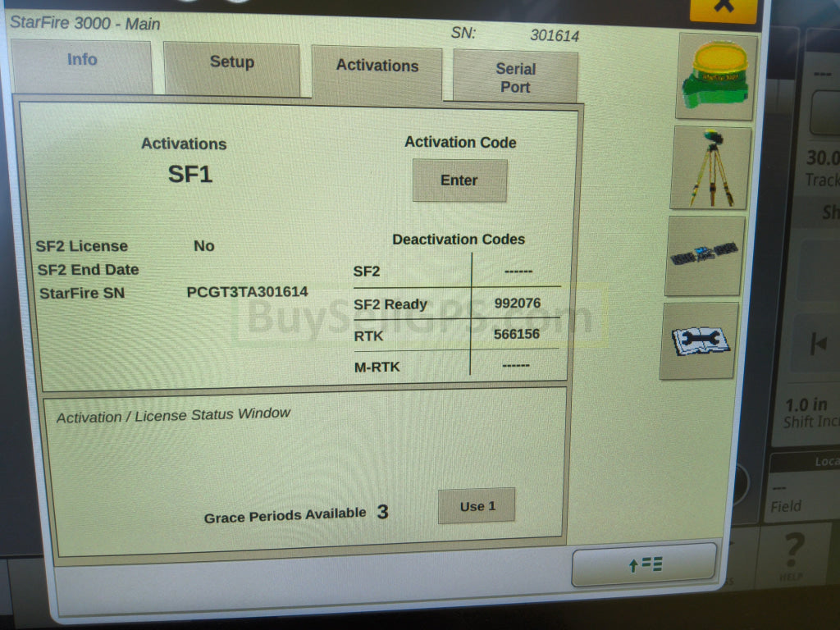
Task: Click Enter under Activation Code
Action: [x=459, y=180]
